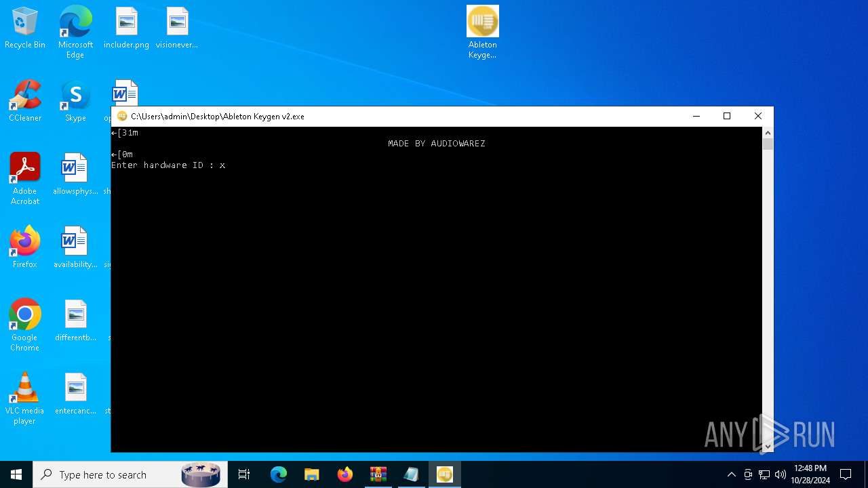
Task: Click the console window title path
Action: point(218,117)
